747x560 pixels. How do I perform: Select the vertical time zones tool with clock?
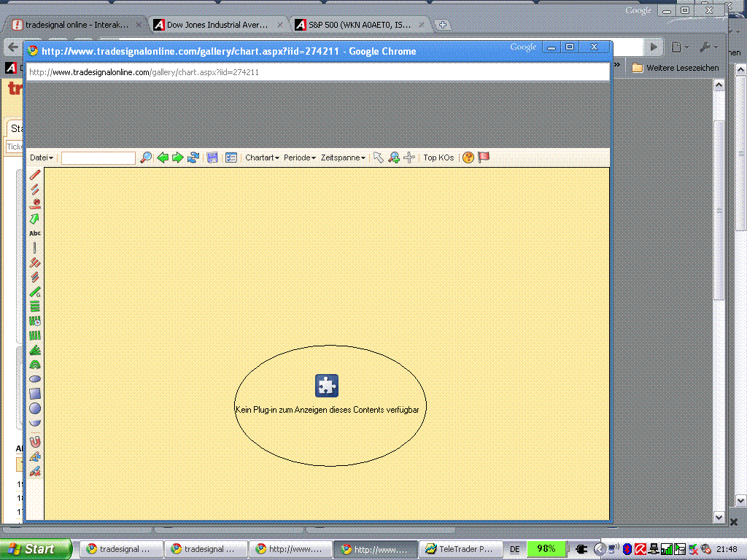click(x=35, y=321)
